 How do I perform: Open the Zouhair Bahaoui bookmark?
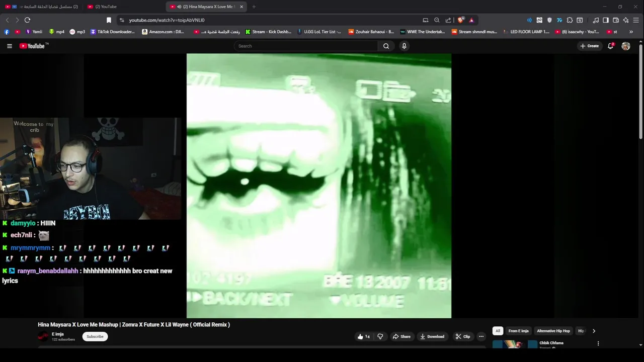coord(371,32)
